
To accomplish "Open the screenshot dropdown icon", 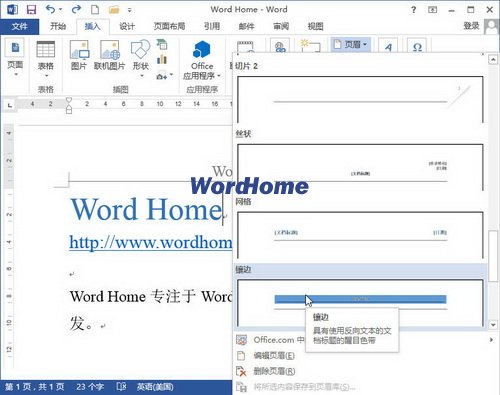I will point(164,76).
